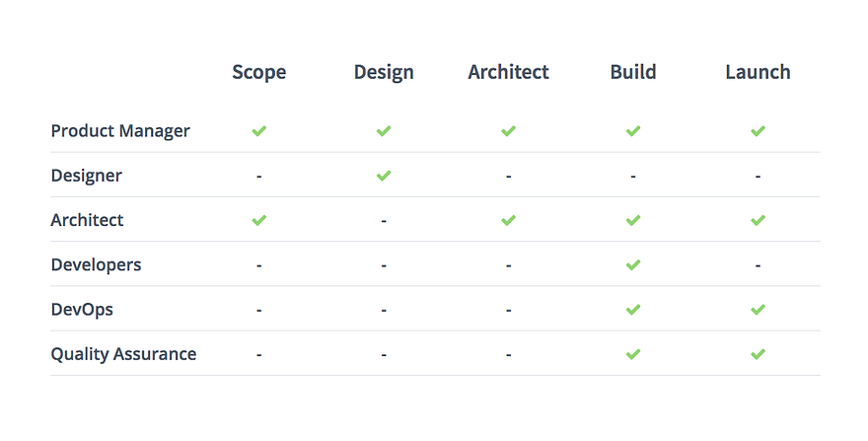This screenshot has height=441, width=868.
Task: Select the Scope column header
Action: point(259,72)
